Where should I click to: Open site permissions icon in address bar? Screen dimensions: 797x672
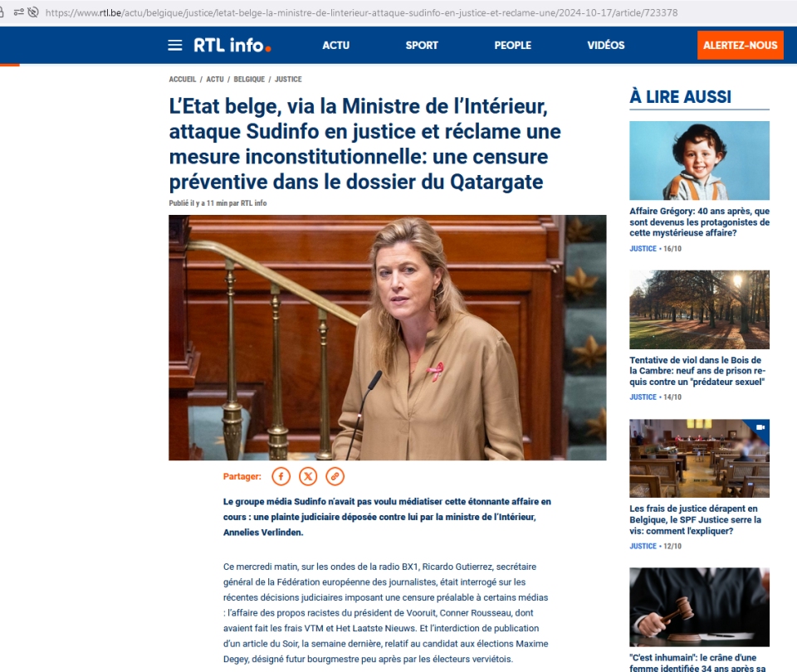(18, 12)
